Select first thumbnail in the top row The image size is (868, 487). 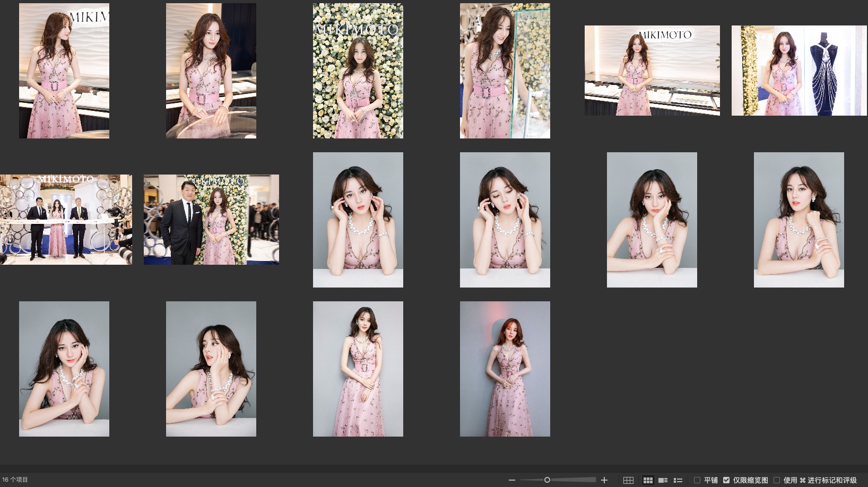pos(64,71)
